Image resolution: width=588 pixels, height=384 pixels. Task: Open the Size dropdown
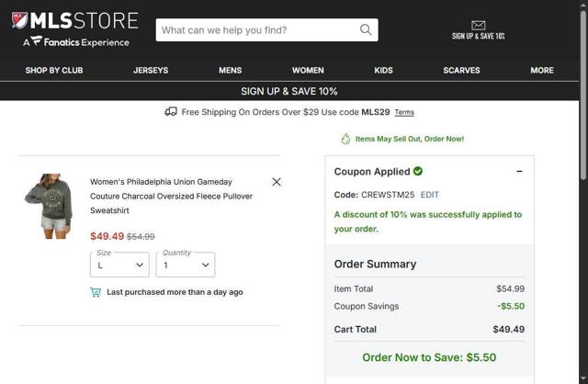119,265
